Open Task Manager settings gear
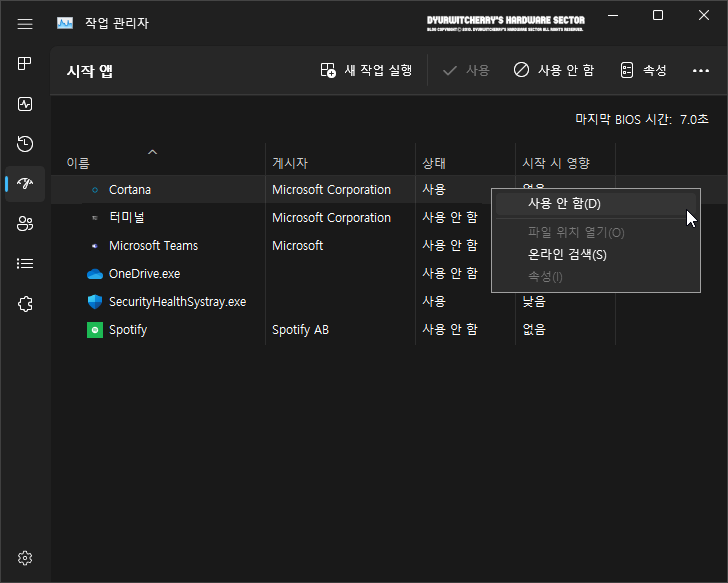The height and width of the screenshot is (583, 728). (x=25, y=558)
